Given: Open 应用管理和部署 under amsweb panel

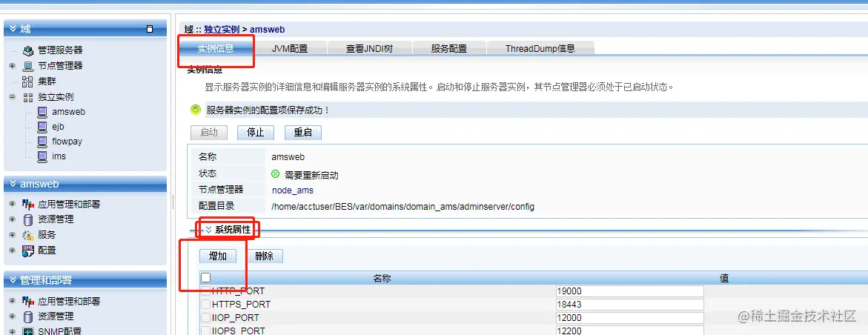Looking at the screenshot, I should point(69,205).
